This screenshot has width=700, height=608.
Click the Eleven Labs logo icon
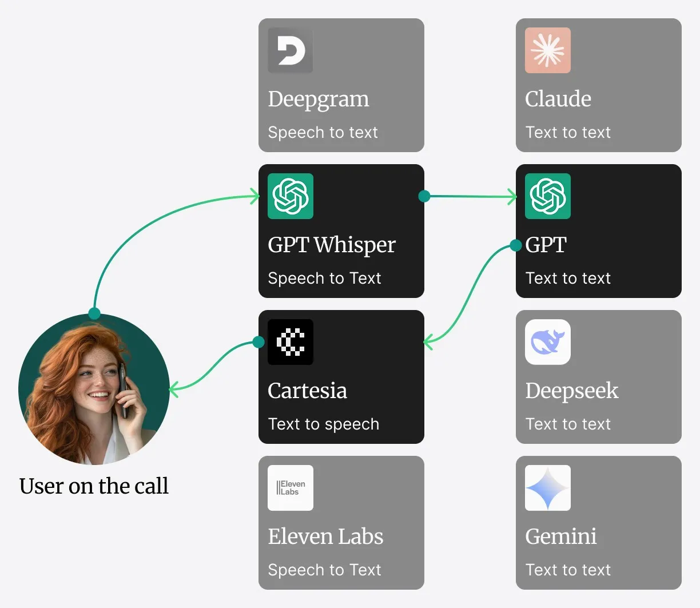pos(290,488)
